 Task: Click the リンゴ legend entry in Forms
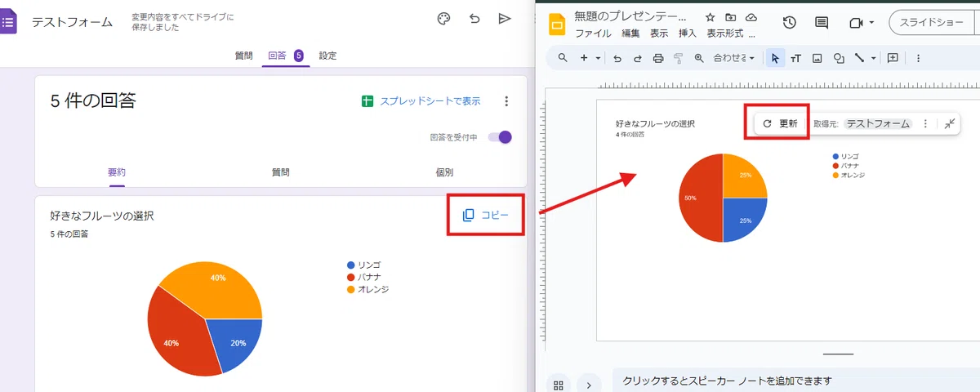(363, 265)
